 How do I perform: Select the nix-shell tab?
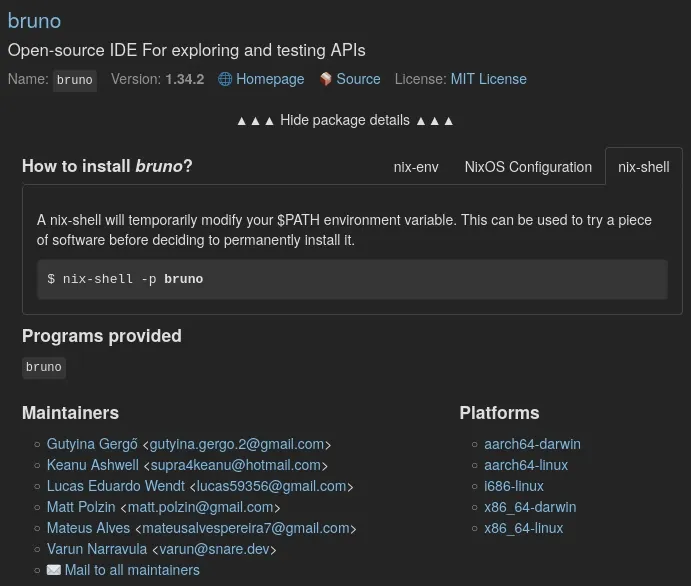643,167
